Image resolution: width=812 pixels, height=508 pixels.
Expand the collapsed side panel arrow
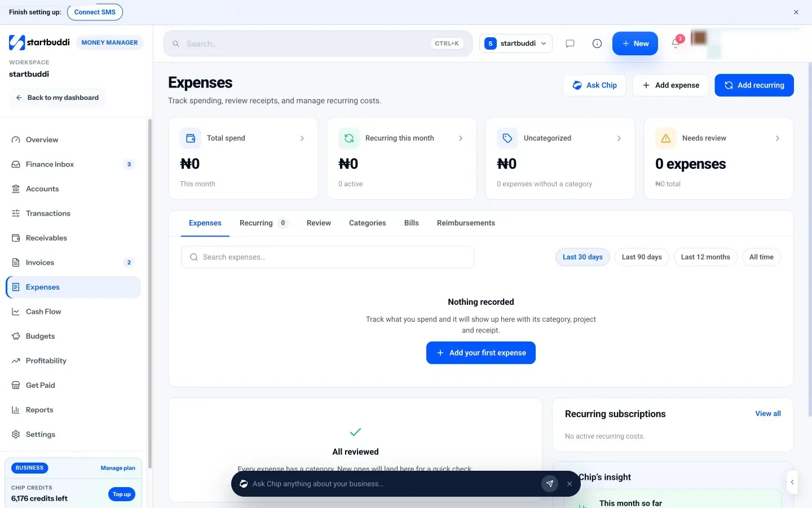pyautogui.click(x=792, y=482)
